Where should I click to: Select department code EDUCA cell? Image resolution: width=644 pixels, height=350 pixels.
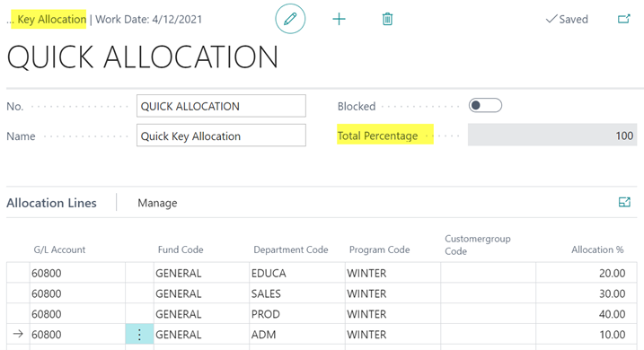(x=297, y=273)
